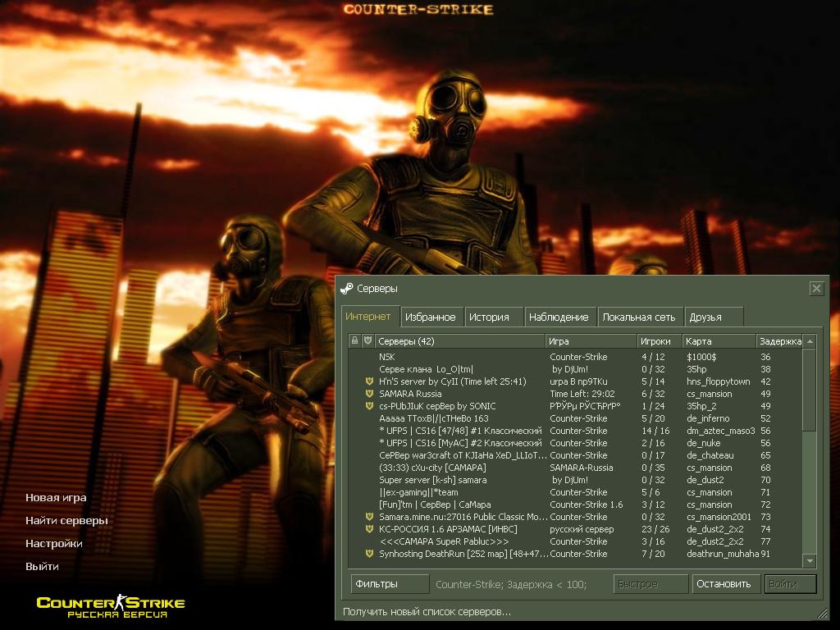The height and width of the screenshot is (630, 840).
Task: Click shield icon beside SAMARA Russia server
Action: point(369,394)
